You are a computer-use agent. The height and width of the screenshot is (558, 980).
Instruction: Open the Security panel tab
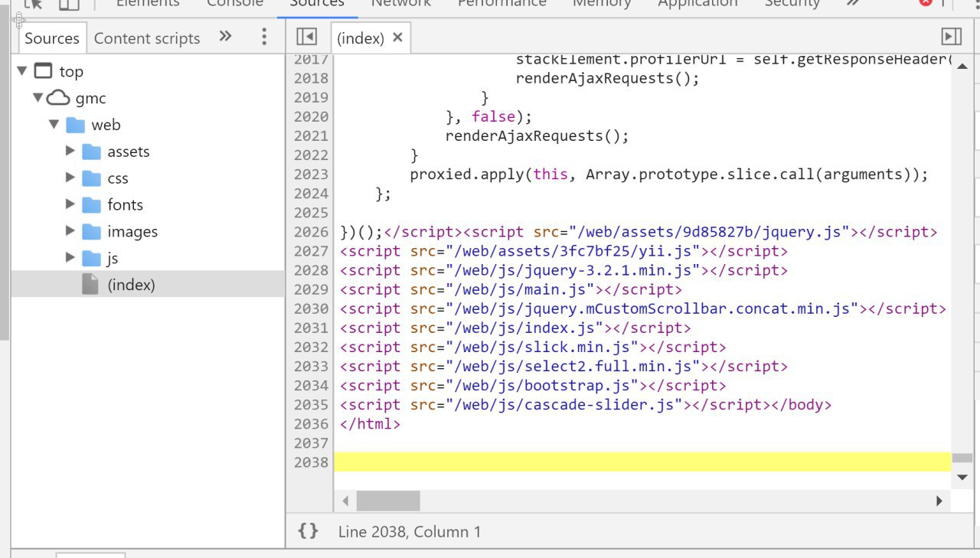(792, 4)
